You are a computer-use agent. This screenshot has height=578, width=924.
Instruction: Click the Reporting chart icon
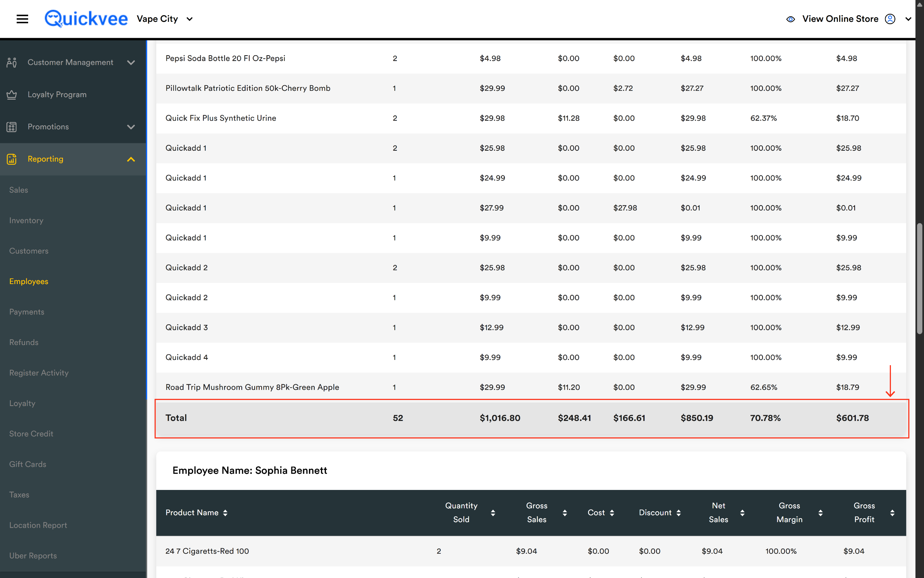12,159
